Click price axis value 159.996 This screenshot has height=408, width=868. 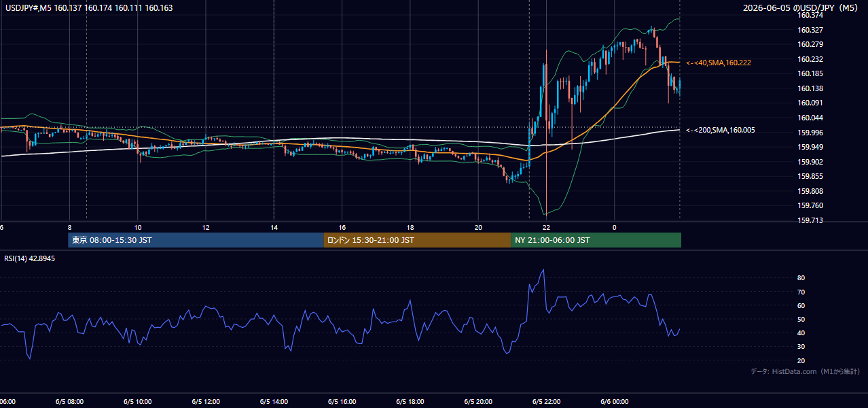tap(810, 133)
